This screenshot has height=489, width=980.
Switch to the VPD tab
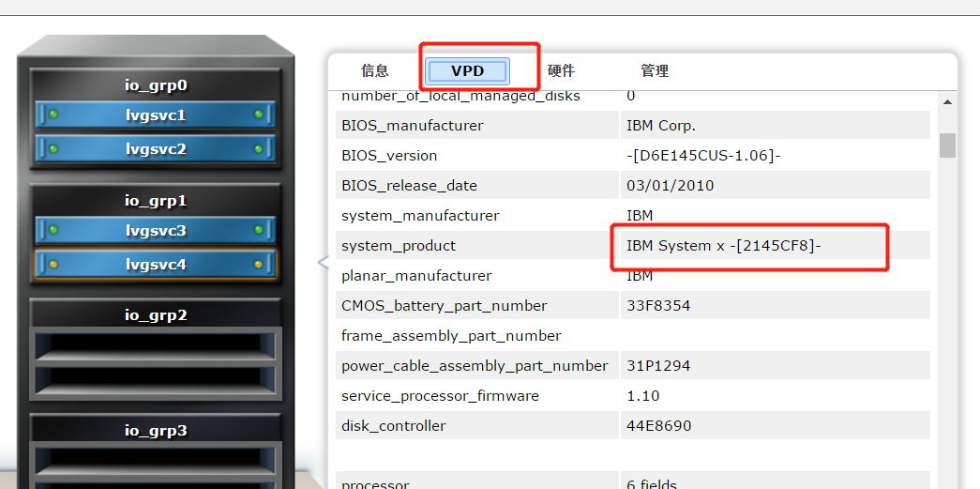pyautogui.click(x=467, y=70)
